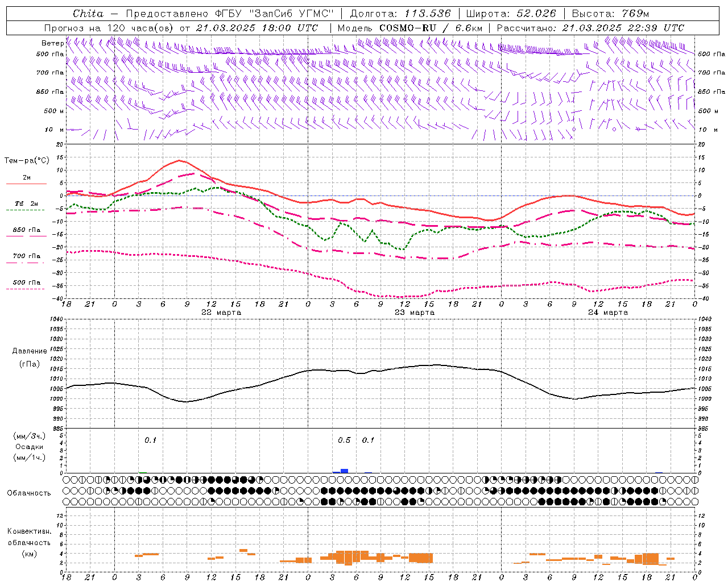Click the 'Широта: 52.026' header value
This screenshot has height=582, width=728.
click(511, 14)
